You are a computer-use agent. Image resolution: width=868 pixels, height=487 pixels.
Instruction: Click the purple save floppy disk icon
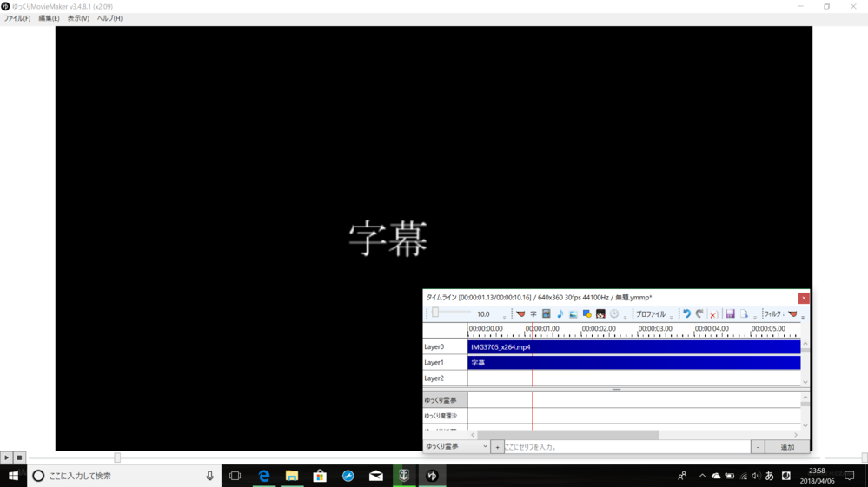730,314
